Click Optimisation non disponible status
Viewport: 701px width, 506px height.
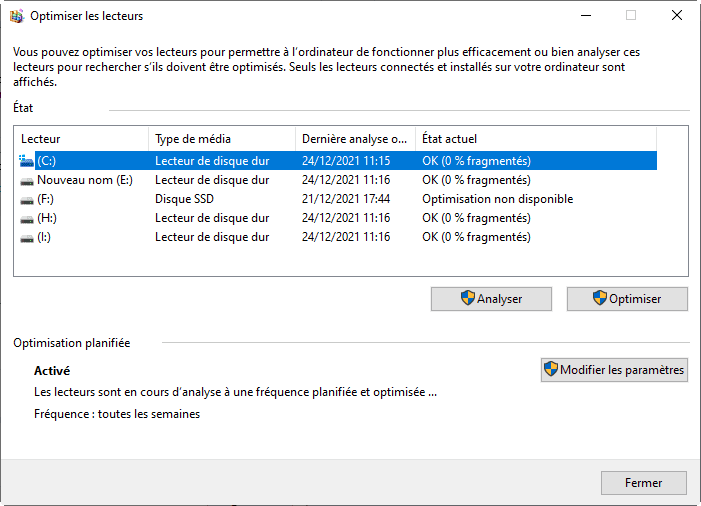(498, 199)
